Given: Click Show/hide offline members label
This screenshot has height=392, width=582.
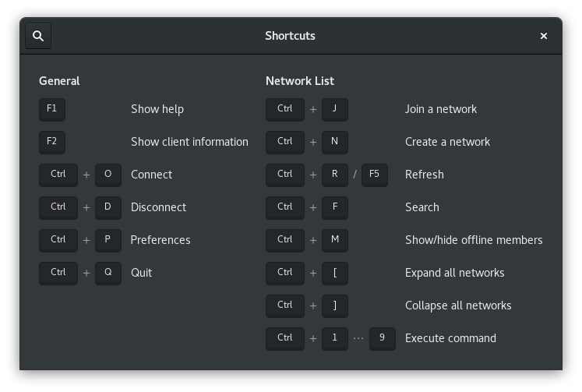Looking at the screenshot, I should pos(474,240).
